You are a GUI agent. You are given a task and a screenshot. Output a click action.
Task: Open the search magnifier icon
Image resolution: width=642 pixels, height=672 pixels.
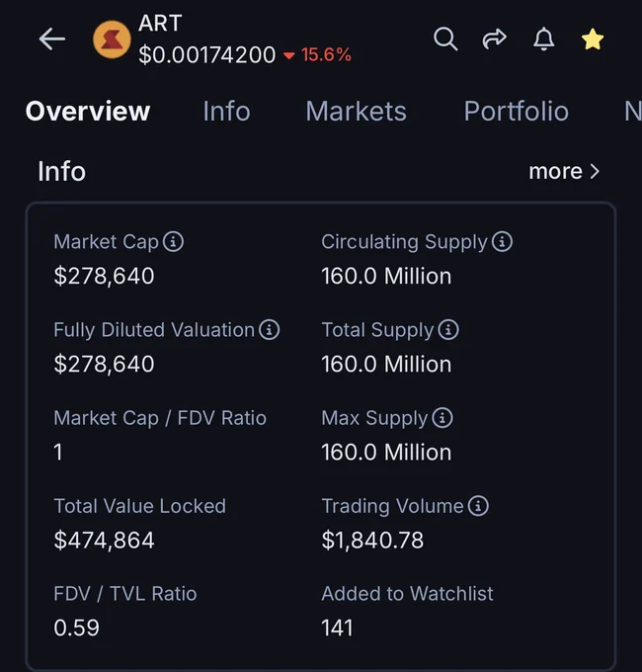(445, 39)
